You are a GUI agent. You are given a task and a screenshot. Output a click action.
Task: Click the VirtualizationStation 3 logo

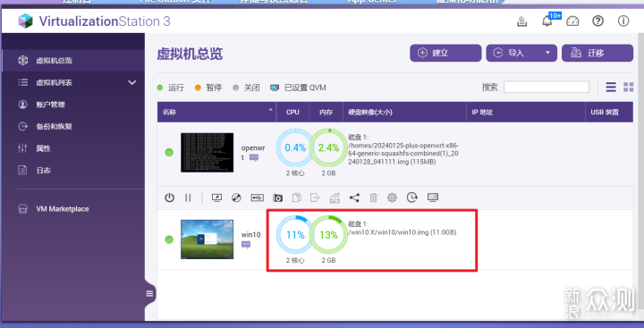94,21
